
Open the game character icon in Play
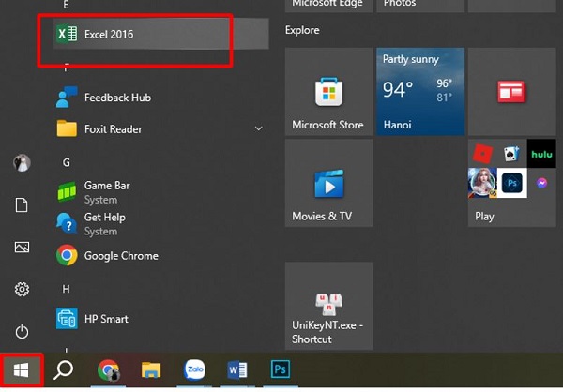482,183
